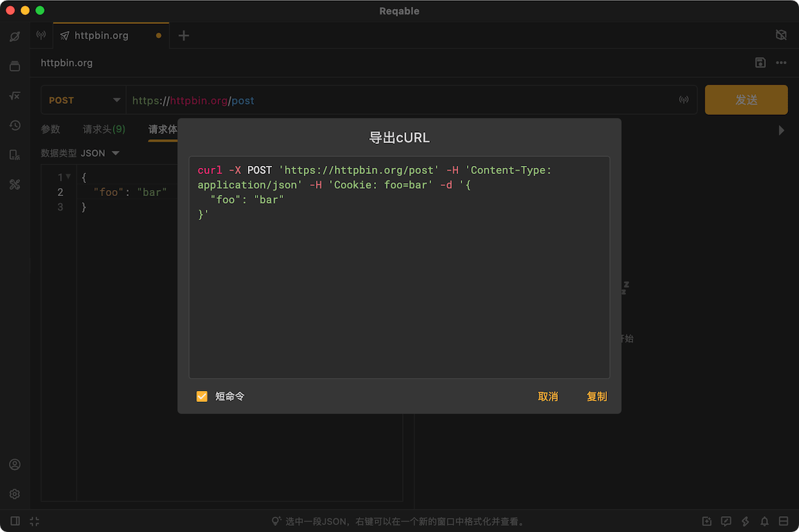The image size is (799, 532).
Task: Open the history clock icon in the sidebar
Action: (x=14, y=125)
